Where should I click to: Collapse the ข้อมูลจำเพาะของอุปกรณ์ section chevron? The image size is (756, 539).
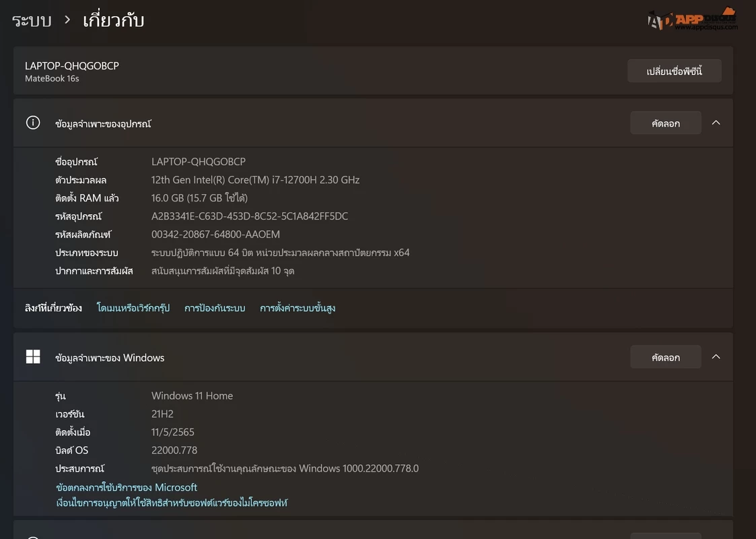pos(716,123)
